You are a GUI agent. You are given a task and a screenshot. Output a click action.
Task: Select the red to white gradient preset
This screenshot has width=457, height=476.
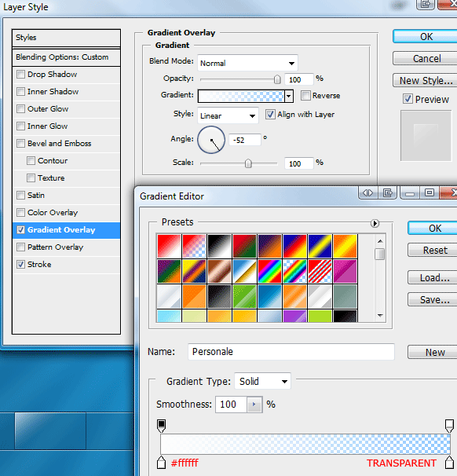tap(169, 246)
